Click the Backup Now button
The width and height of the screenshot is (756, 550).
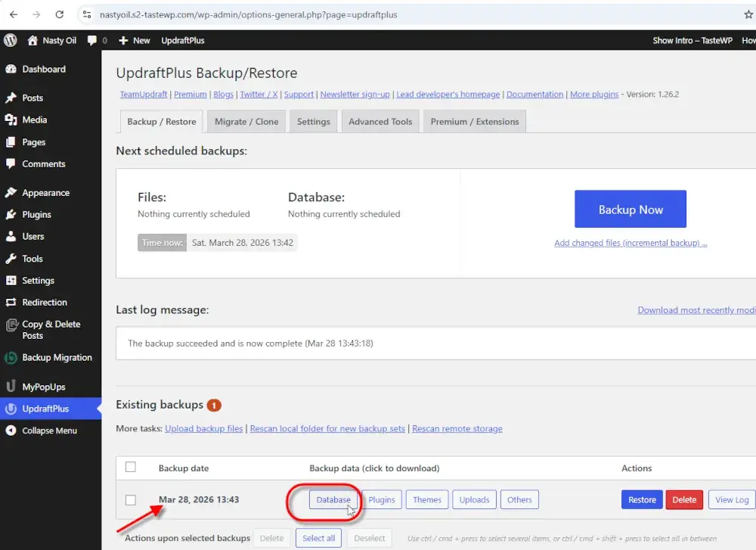[x=631, y=209]
